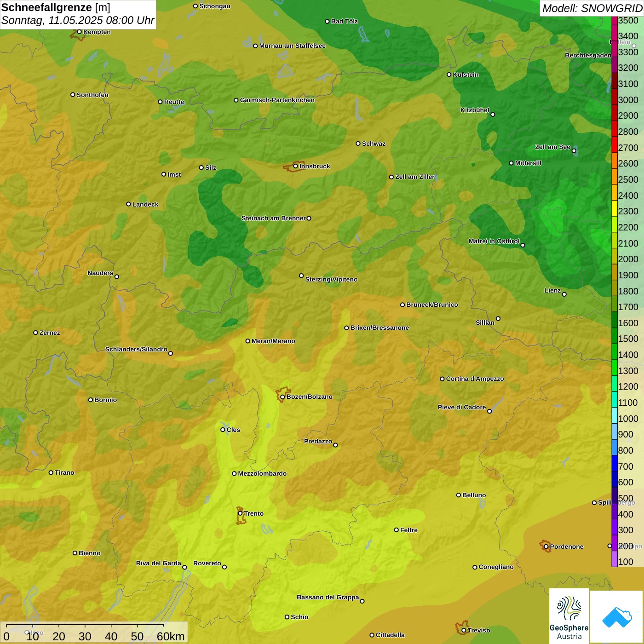Select the cyan 1000 legend color
Screen dimensions: 644x644
pyautogui.click(x=615, y=415)
